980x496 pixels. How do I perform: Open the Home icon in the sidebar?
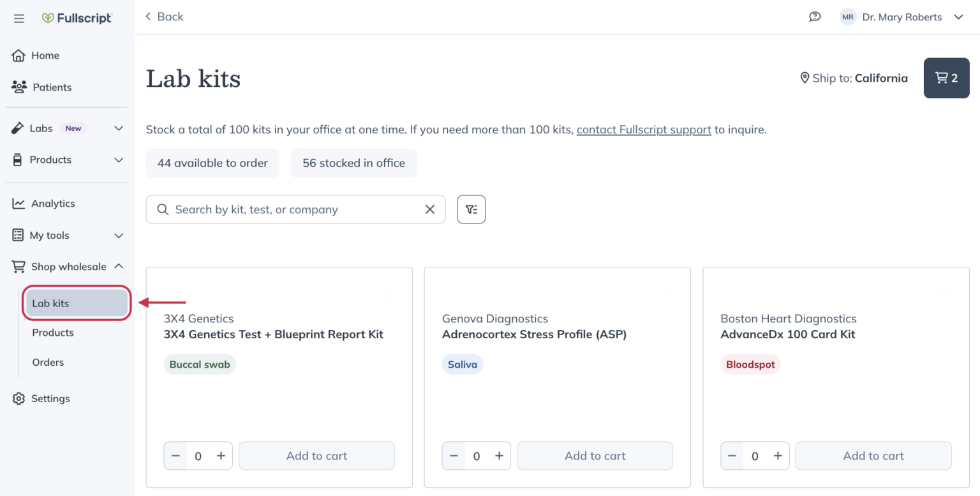point(19,56)
